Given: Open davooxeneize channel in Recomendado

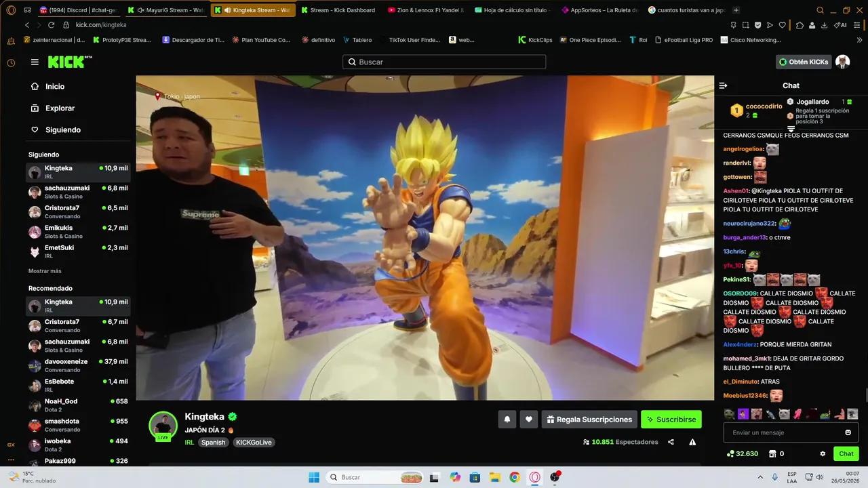Looking at the screenshot, I should [78, 365].
